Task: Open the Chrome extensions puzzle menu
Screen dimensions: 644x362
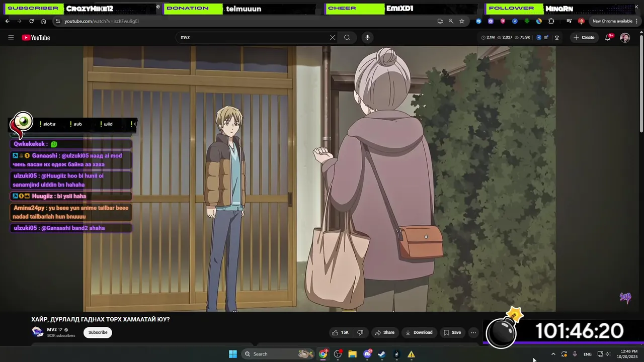Action: (551, 21)
